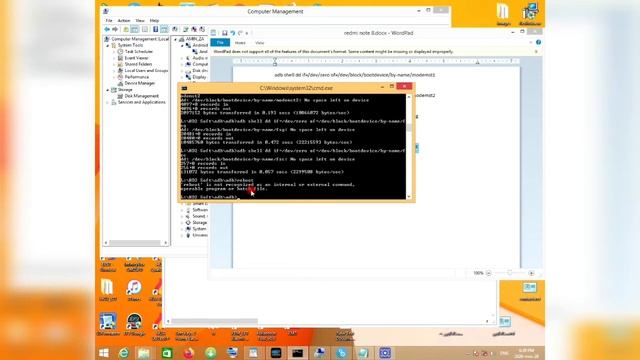Click Up one level folder icon in Computer Management toolbar

point(126,29)
